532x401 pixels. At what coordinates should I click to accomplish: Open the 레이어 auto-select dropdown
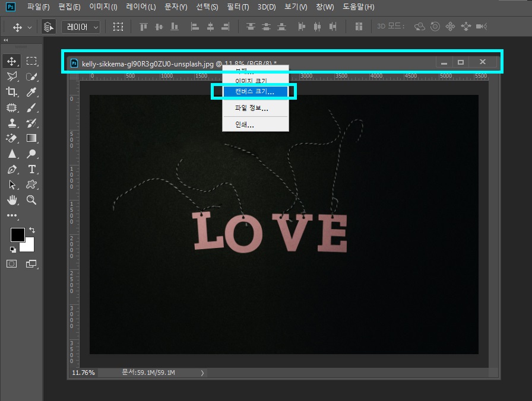tap(81, 27)
